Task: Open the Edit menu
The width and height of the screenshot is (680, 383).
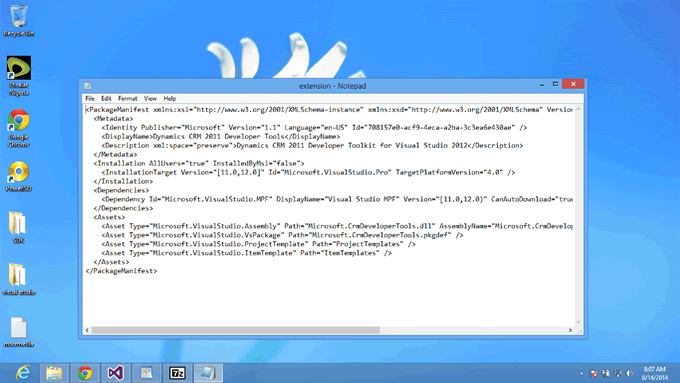Action: (106, 98)
